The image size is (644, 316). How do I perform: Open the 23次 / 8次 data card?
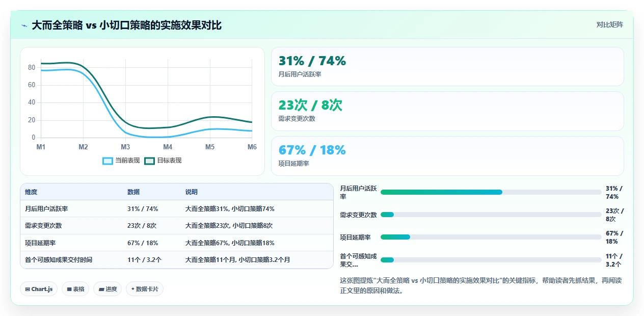(x=447, y=111)
